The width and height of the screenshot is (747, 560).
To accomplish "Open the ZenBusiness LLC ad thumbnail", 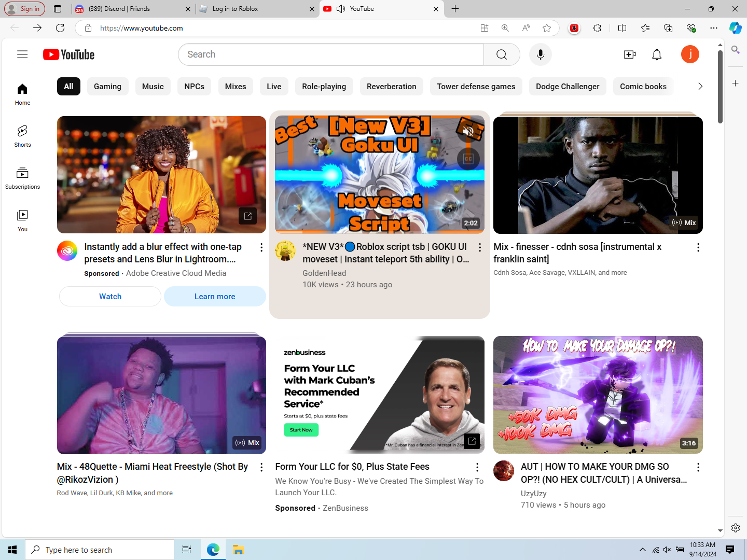I will (x=380, y=395).
